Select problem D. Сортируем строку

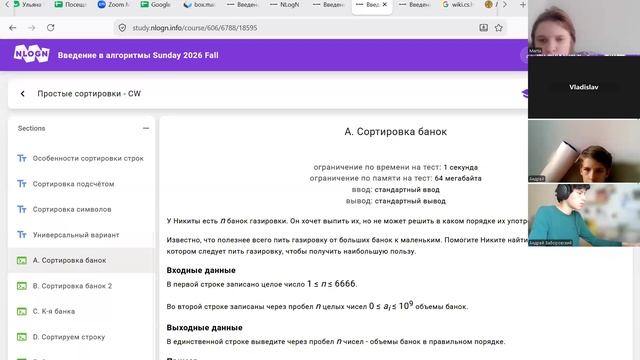coord(81,337)
